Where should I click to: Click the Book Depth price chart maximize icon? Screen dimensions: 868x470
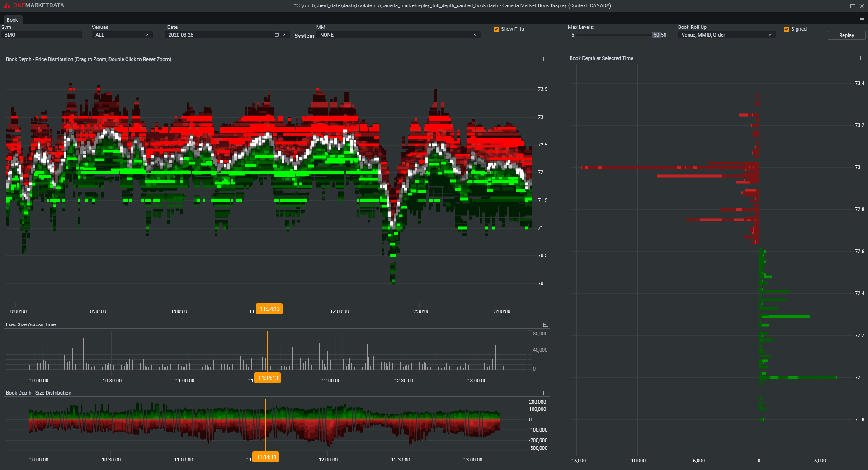tap(546, 59)
